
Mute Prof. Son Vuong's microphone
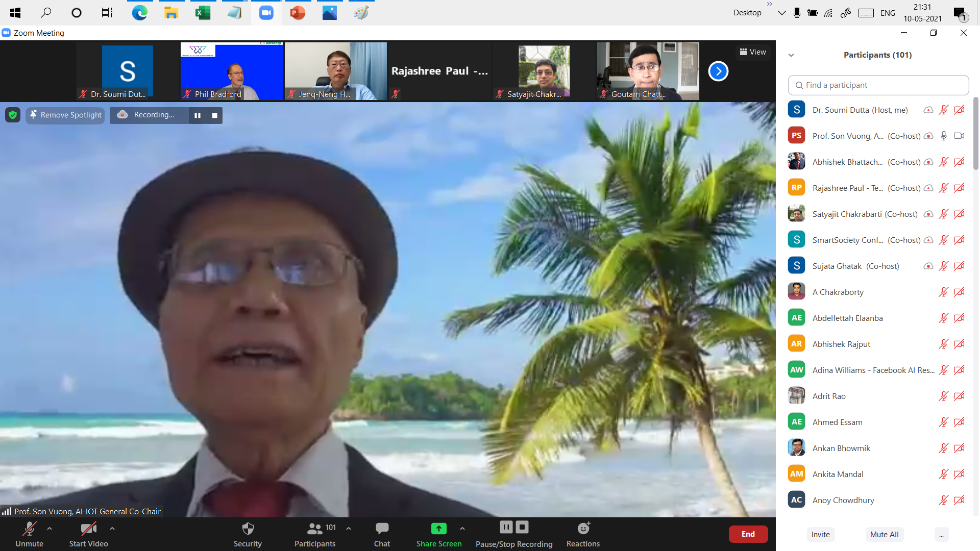tap(944, 136)
